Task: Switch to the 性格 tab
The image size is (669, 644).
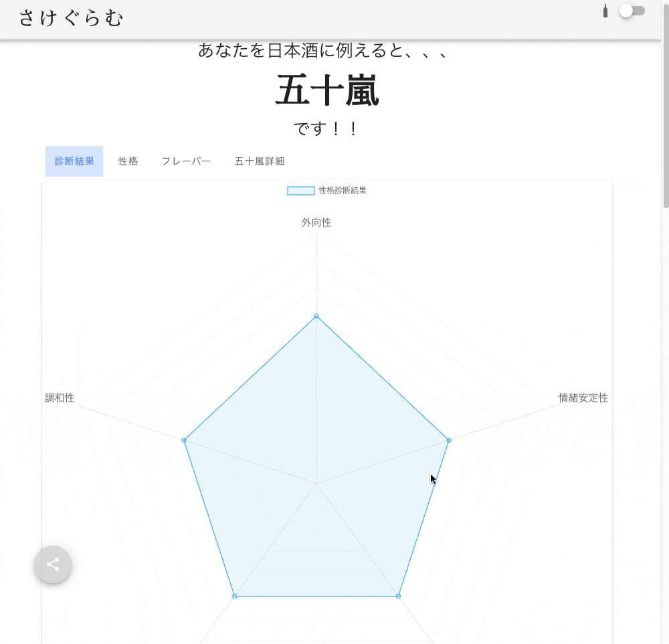Action: (127, 161)
